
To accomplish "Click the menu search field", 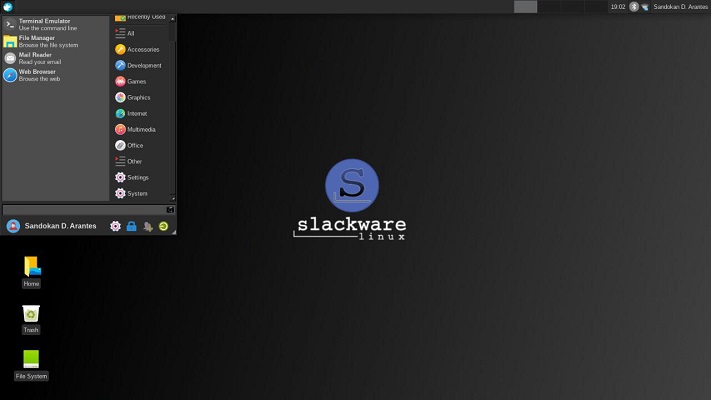I will [88, 210].
